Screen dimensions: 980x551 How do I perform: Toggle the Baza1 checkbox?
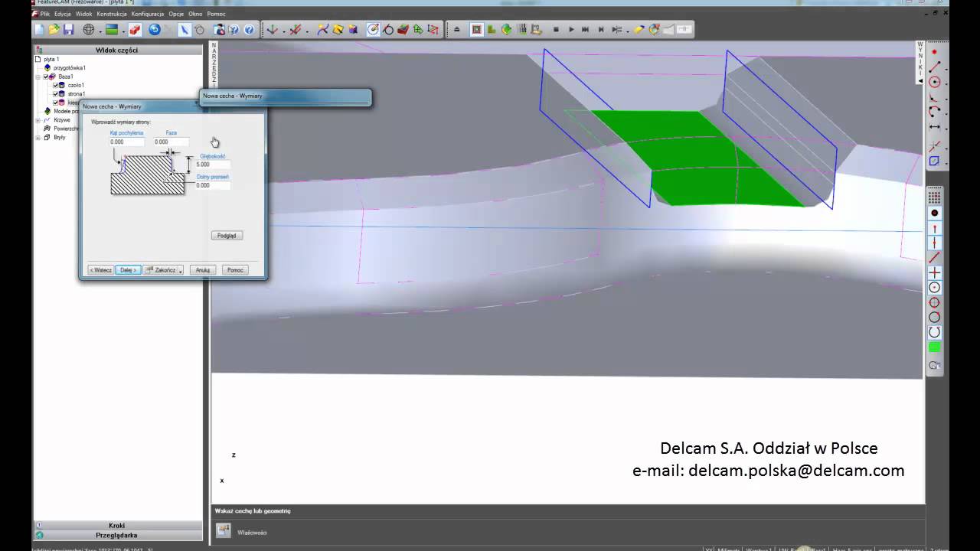[x=46, y=77]
